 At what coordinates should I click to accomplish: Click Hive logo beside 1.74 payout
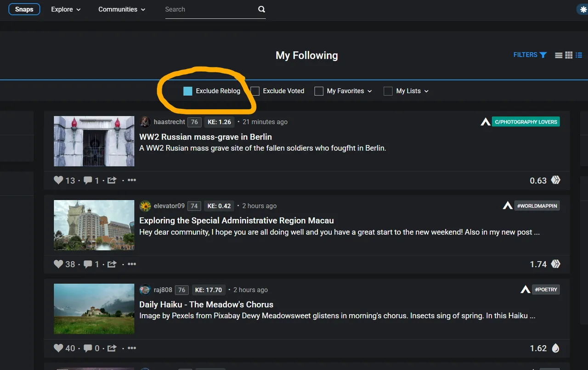(x=556, y=264)
